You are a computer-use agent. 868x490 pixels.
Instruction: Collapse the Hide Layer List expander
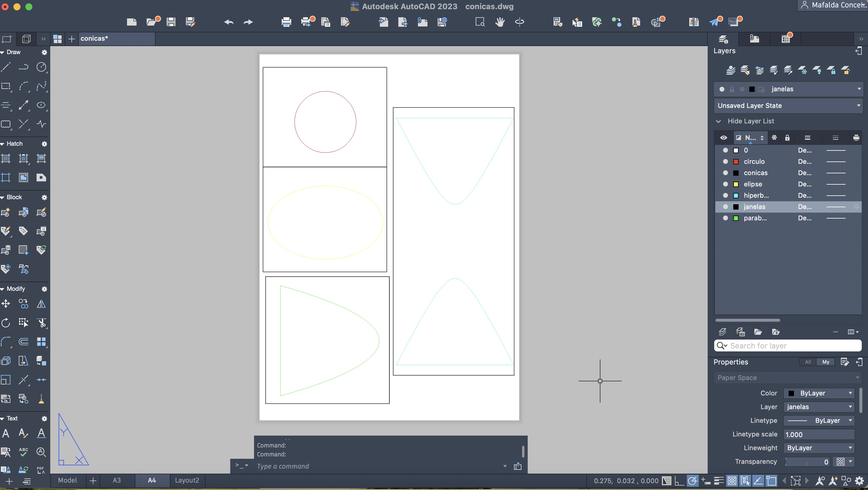click(x=718, y=121)
